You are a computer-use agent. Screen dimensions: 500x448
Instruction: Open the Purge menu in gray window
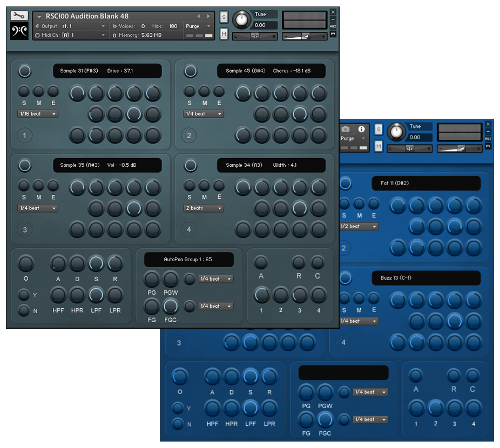(x=198, y=26)
